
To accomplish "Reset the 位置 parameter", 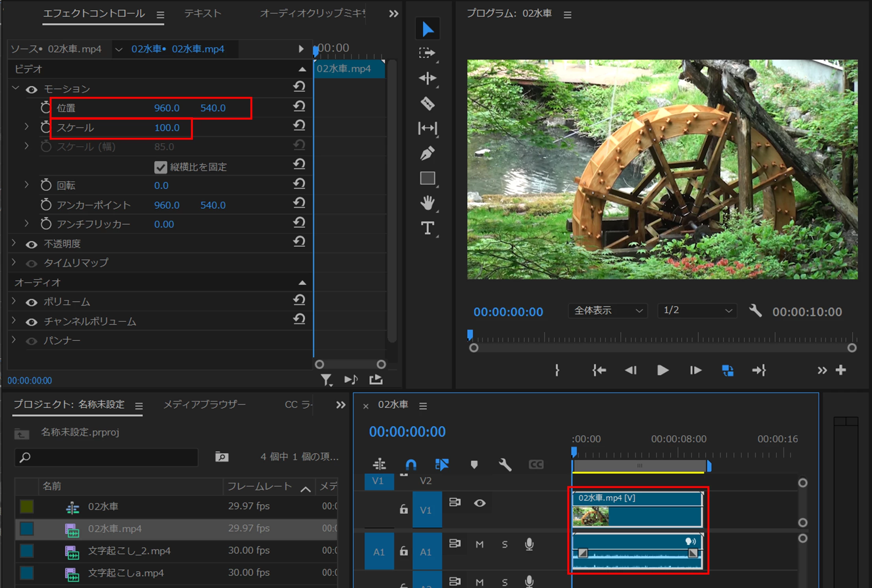I will pyautogui.click(x=299, y=106).
